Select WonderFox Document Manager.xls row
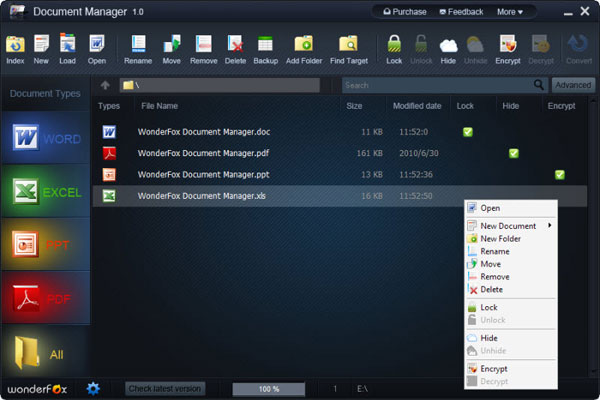This screenshot has width=600, height=400. click(x=340, y=196)
